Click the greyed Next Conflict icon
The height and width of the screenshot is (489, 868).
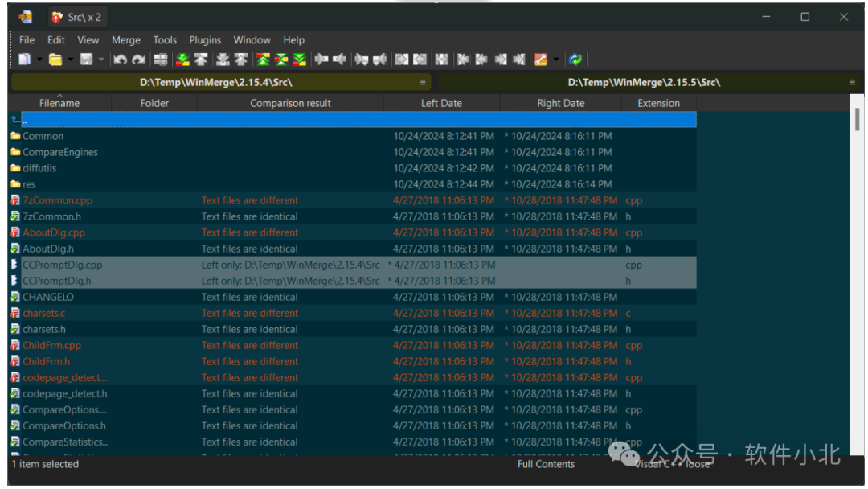(x=223, y=60)
